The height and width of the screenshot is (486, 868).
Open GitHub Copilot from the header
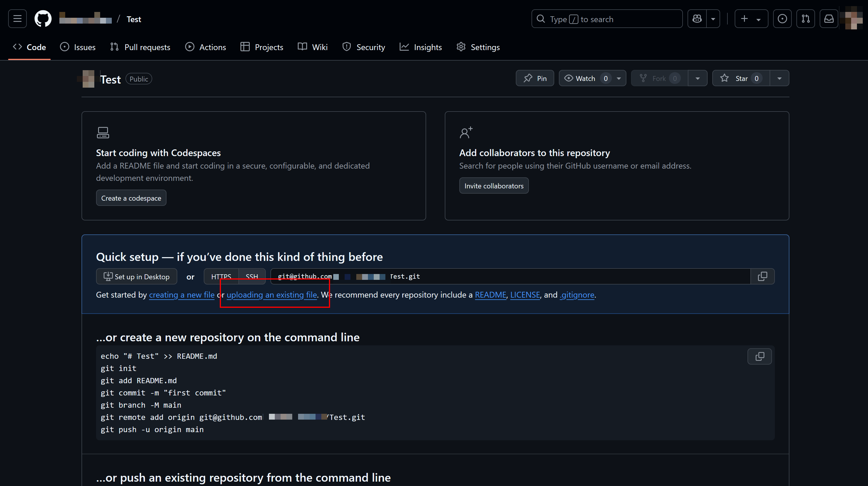click(696, 19)
